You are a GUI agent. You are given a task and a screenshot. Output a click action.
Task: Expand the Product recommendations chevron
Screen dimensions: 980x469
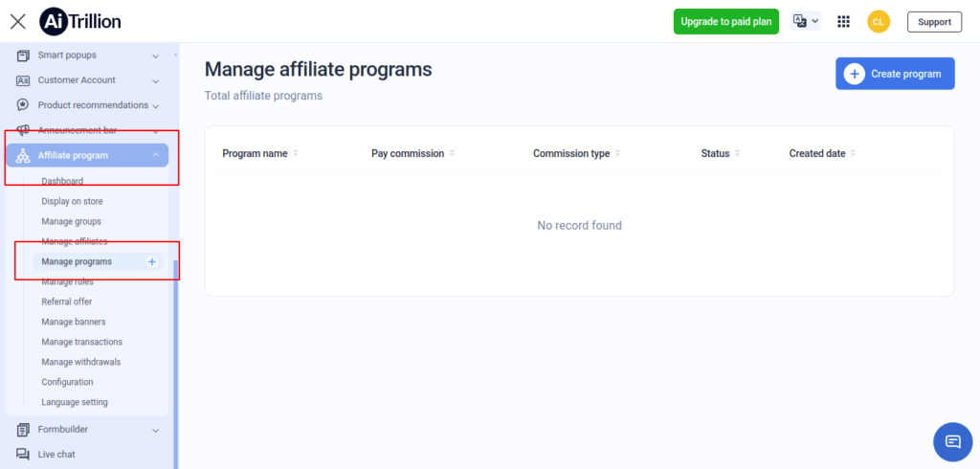[x=156, y=106]
